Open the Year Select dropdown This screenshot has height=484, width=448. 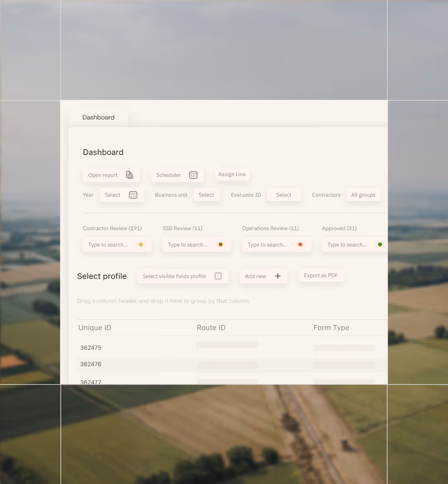122,195
